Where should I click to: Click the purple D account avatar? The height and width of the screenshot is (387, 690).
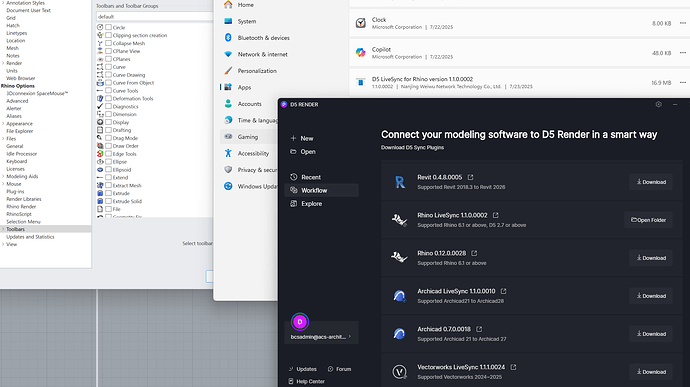point(300,322)
